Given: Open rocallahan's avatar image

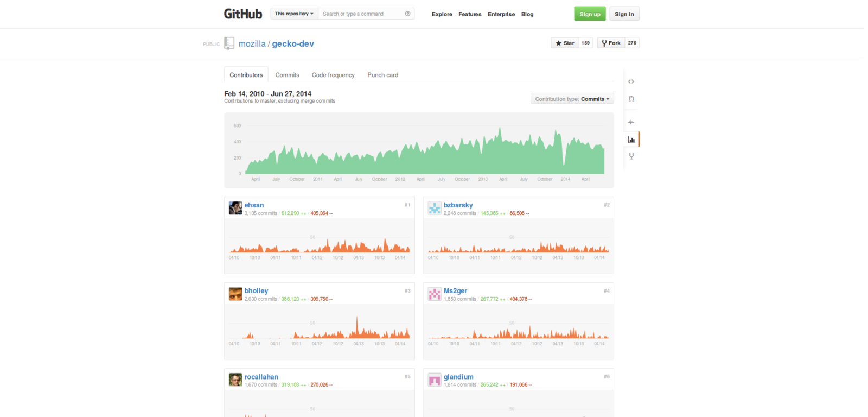Looking at the screenshot, I should pyautogui.click(x=235, y=380).
